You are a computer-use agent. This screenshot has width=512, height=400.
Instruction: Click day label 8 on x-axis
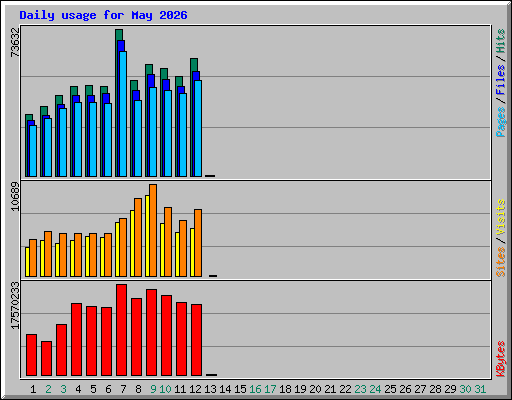(x=138, y=389)
